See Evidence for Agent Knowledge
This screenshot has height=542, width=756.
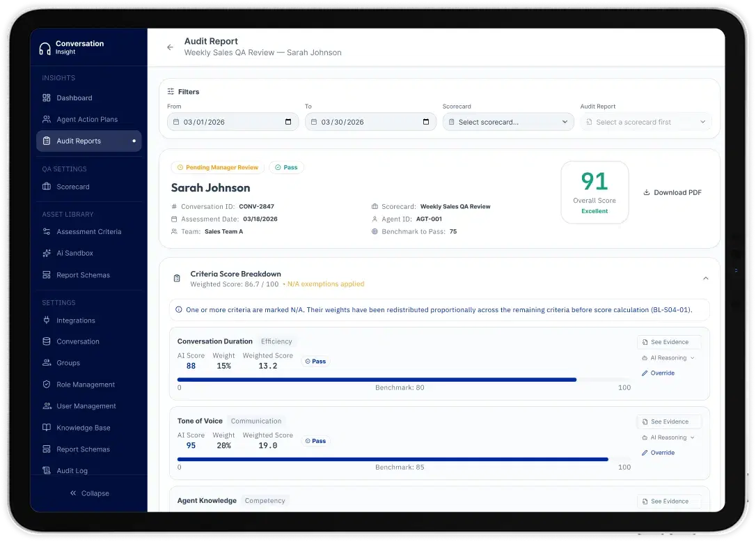click(x=669, y=501)
